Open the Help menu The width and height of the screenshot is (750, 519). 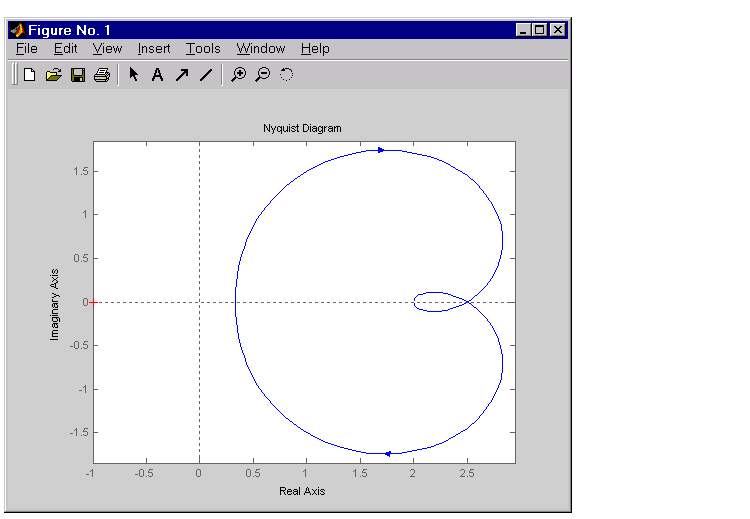pyautogui.click(x=315, y=48)
